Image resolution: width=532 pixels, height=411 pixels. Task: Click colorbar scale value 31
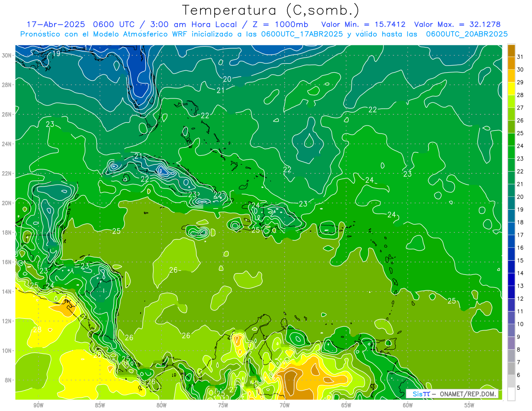[x=520, y=57]
